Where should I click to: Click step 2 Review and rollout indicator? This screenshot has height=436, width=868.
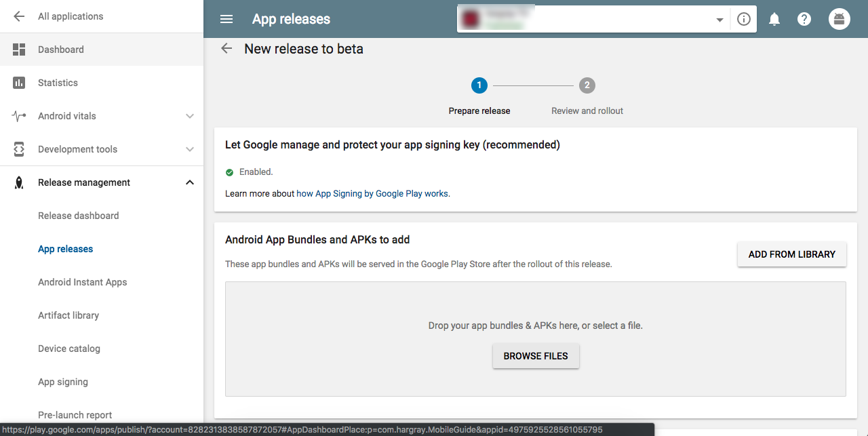(587, 85)
